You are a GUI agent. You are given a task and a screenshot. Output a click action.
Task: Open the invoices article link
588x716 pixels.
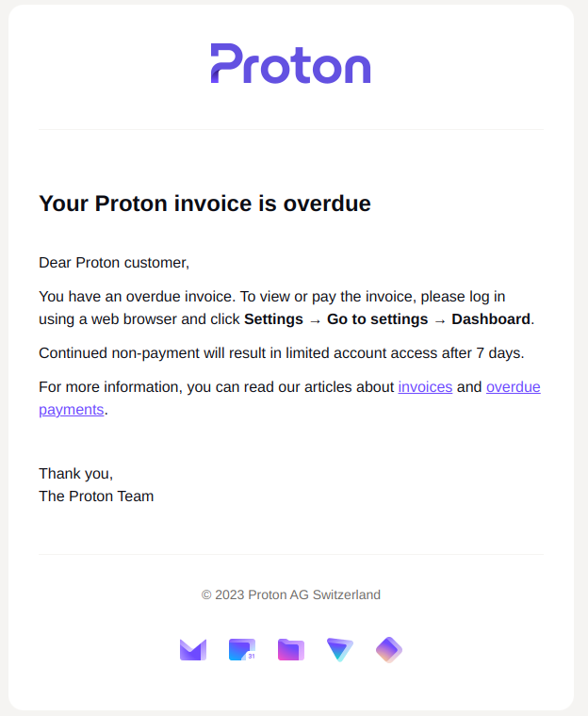tap(425, 387)
